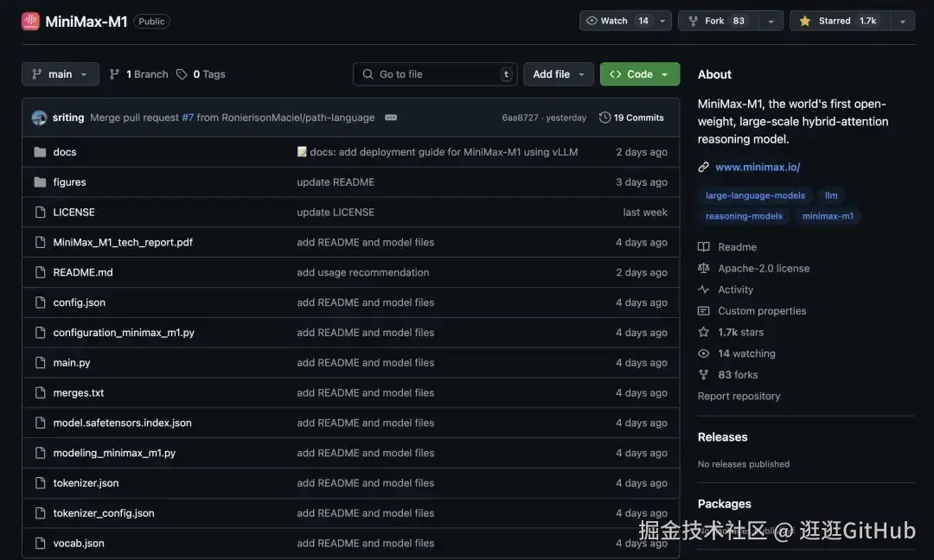Screen dimensions: 934x560
Task: Open the figures folder icon
Action: (x=40, y=182)
